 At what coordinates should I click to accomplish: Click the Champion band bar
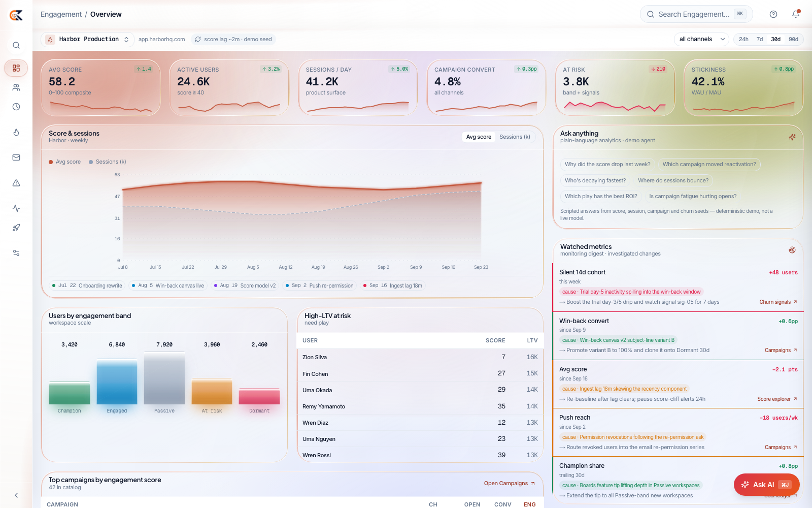click(x=70, y=393)
